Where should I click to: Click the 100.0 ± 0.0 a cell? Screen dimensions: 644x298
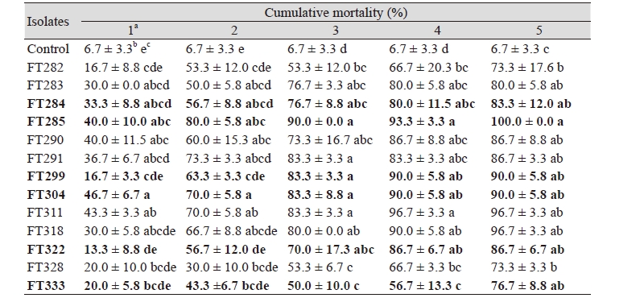click(527, 122)
